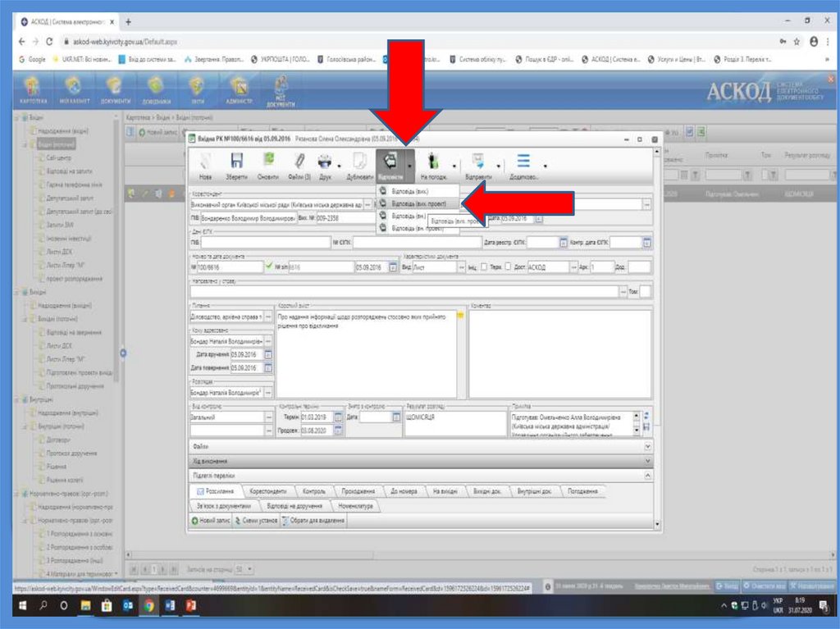
Task: Open Word from the taskbar
Action: [170, 605]
